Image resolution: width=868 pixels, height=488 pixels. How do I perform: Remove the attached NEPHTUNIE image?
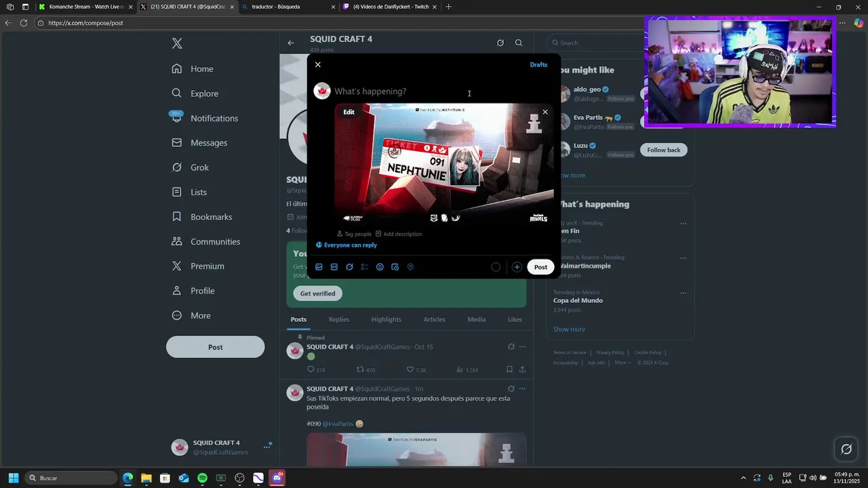coord(545,112)
